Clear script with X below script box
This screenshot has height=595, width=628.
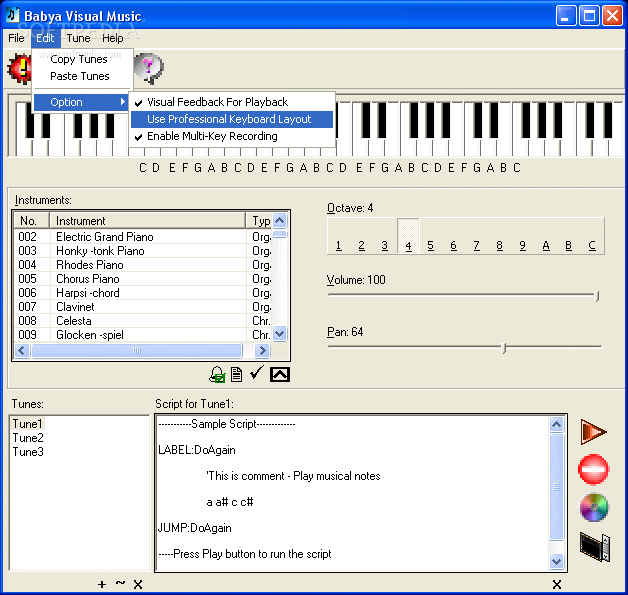557,585
